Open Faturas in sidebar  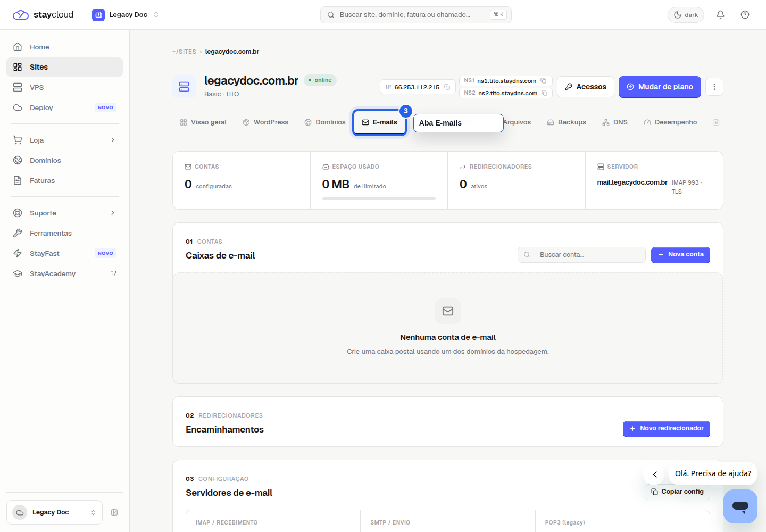pyautogui.click(x=64, y=180)
